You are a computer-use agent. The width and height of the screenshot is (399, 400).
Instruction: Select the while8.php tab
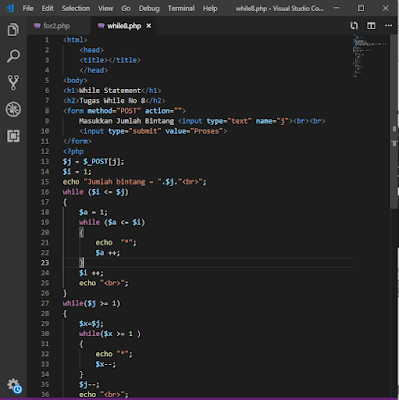coord(124,26)
